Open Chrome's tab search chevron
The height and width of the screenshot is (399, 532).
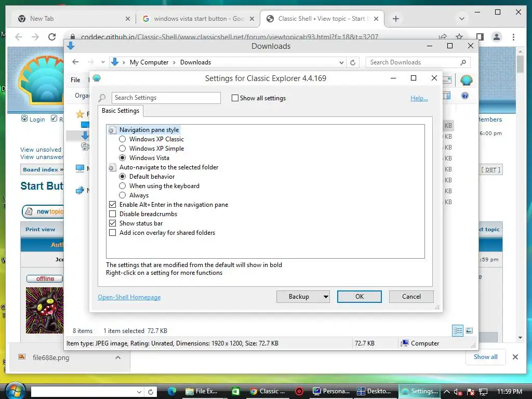461,19
